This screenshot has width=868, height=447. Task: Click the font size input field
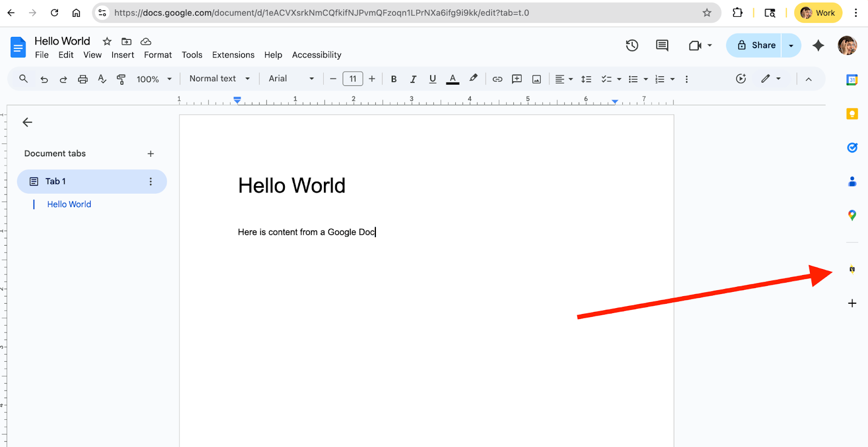(x=353, y=79)
